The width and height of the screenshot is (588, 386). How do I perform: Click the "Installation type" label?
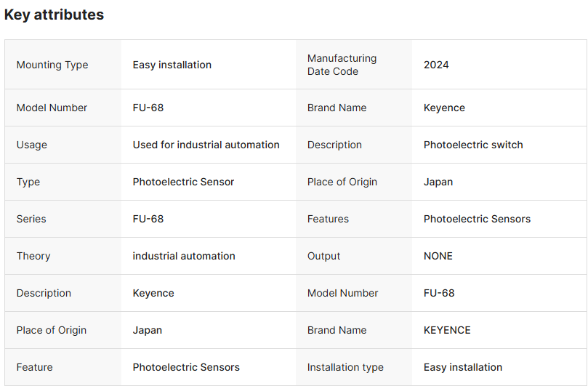pyautogui.click(x=345, y=367)
